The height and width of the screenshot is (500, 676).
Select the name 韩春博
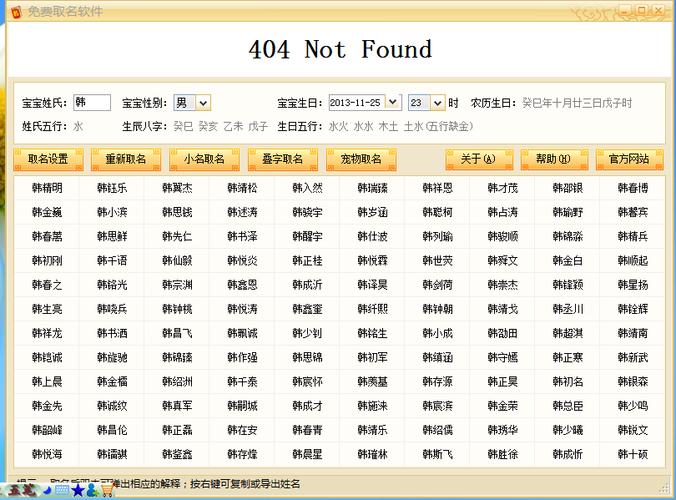(633, 188)
